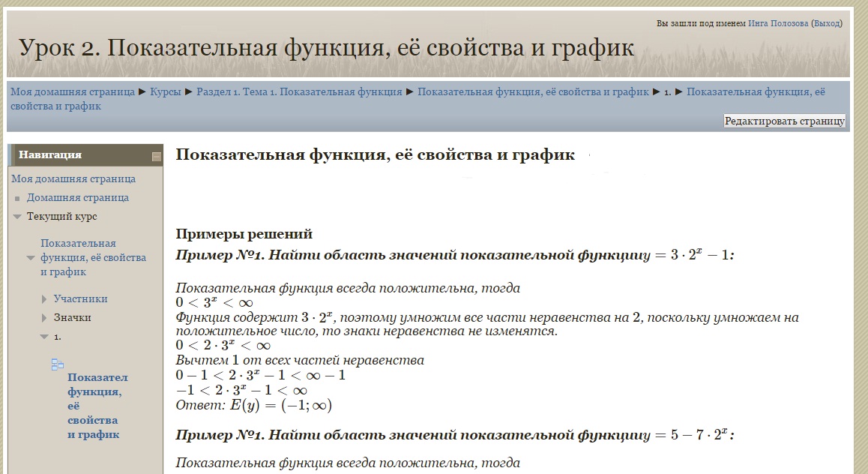Screen dimensions: 868x474
Task: Collapse the course node arrow in the navigation tree
Action: pyautogui.click(x=31, y=257)
